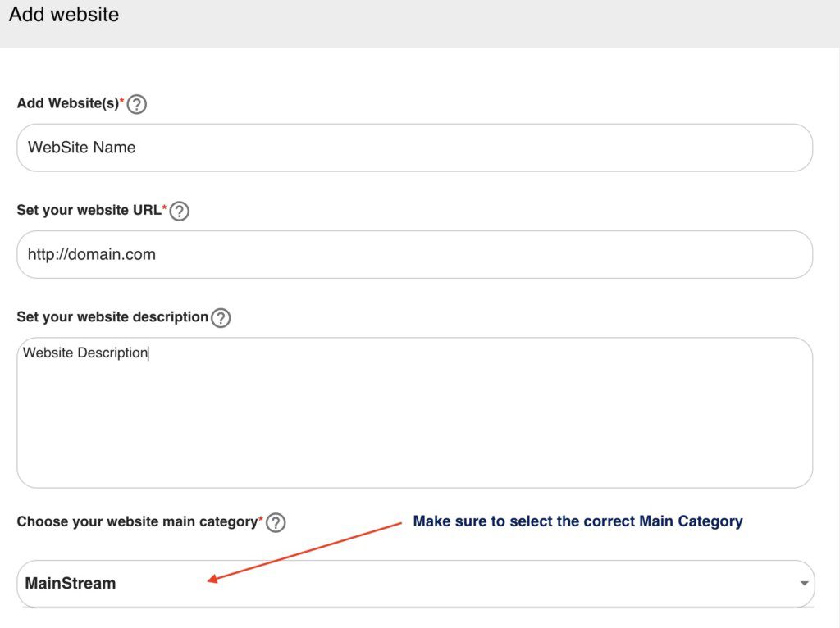
Task: Click the "Set your website description" label
Action: [112, 317]
